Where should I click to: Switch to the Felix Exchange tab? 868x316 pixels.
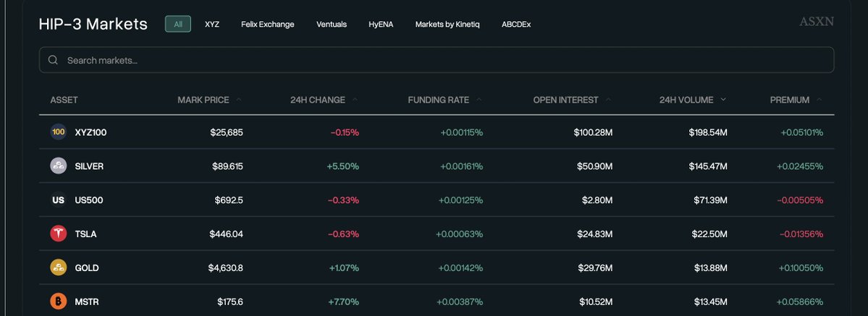267,25
